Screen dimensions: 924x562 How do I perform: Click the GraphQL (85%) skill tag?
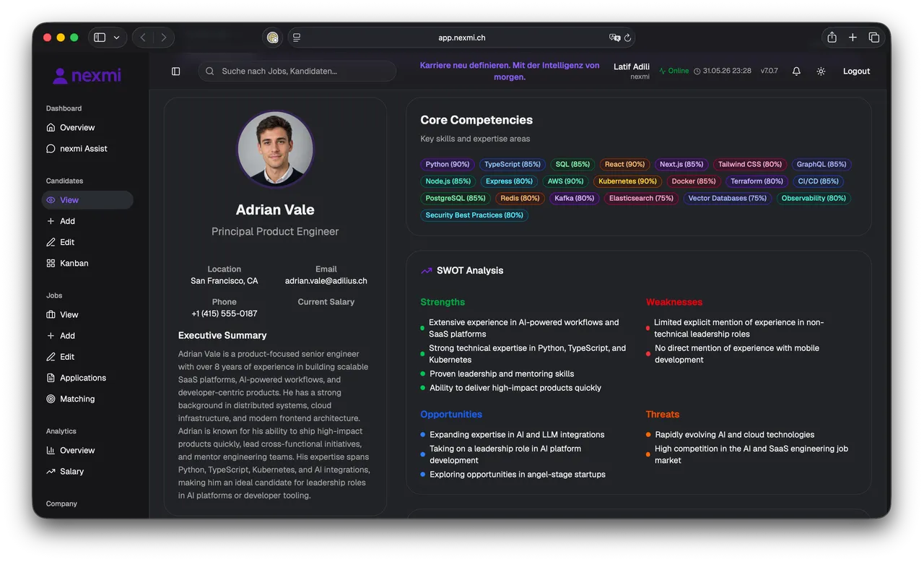tap(821, 165)
